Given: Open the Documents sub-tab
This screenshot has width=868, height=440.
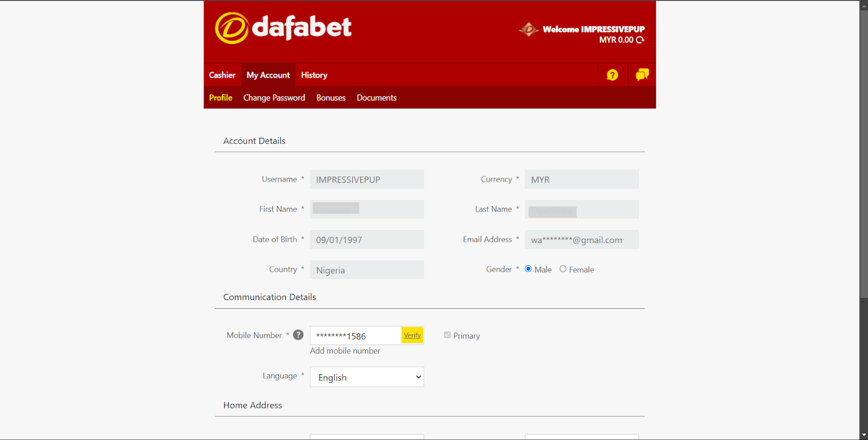Looking at the screenshot, I should tap(376, 98).
